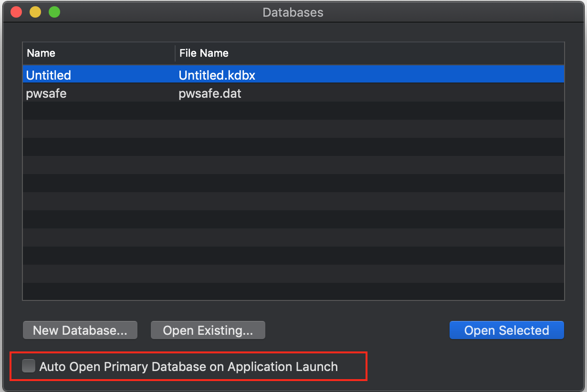Click the Untitled.kdbx file name cell
The width and height of the screenshot is (587, 392).
coord(216,75)
